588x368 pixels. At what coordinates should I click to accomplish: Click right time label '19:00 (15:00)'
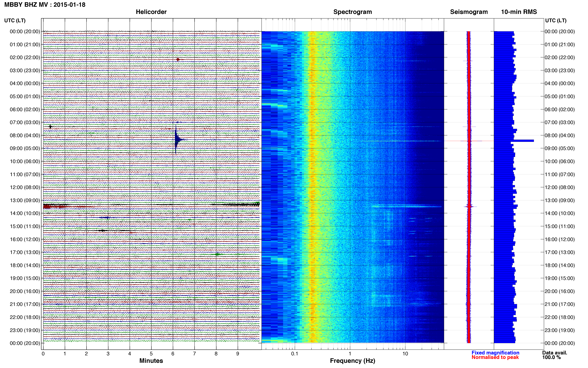point(560,278)
